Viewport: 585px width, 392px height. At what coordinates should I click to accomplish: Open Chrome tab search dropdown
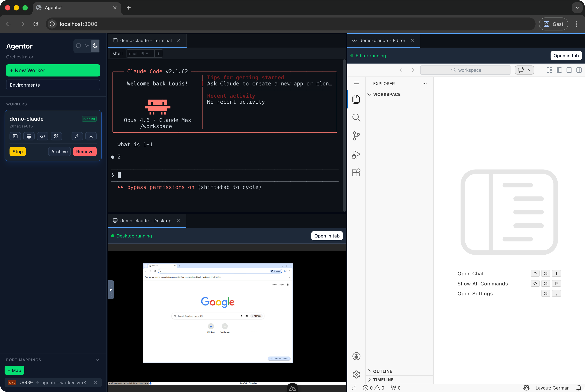[x=577, y=7]
